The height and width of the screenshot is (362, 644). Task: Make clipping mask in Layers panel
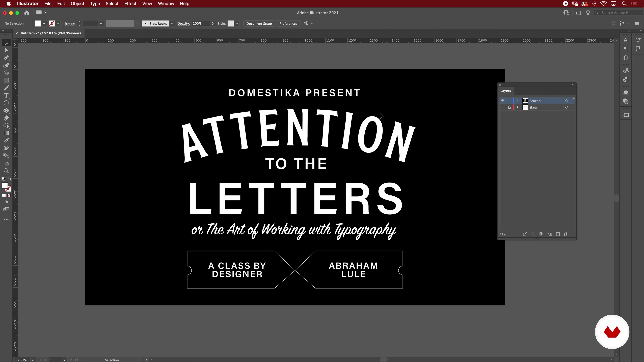click(x=541, y=234)
